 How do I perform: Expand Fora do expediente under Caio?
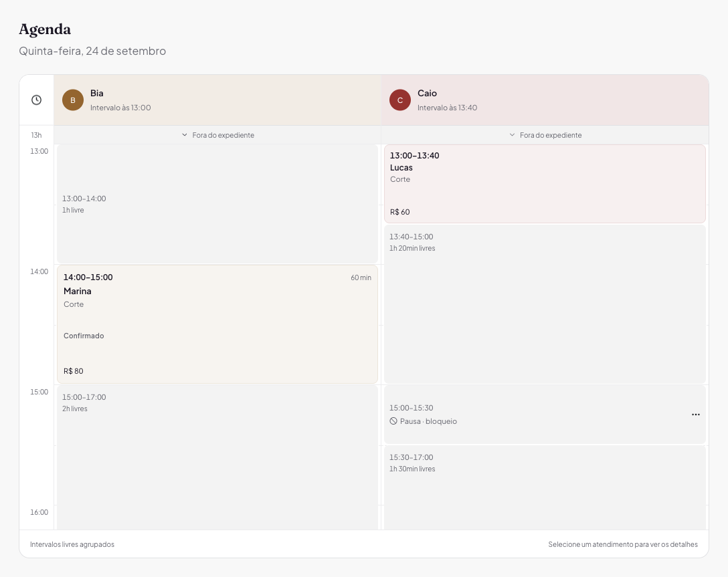point(545,135)
